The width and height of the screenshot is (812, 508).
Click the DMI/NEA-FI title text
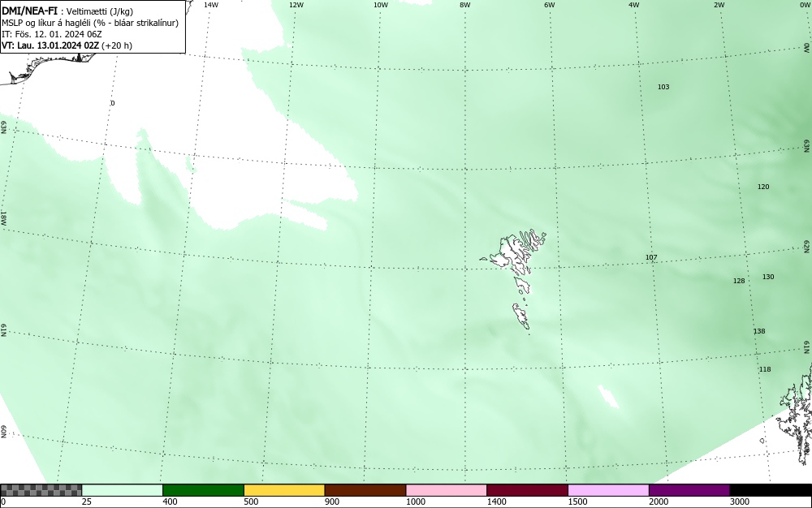pos(29,11)
